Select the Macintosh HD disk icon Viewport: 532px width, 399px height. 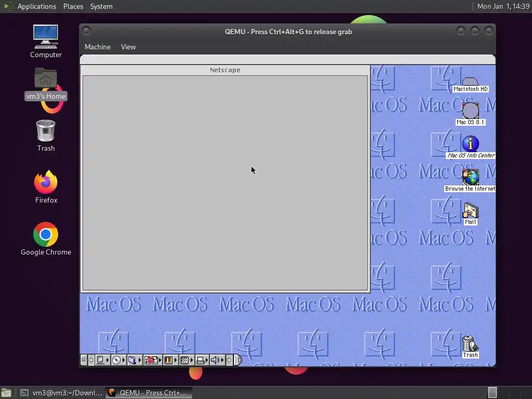click(x=470, y=85)
